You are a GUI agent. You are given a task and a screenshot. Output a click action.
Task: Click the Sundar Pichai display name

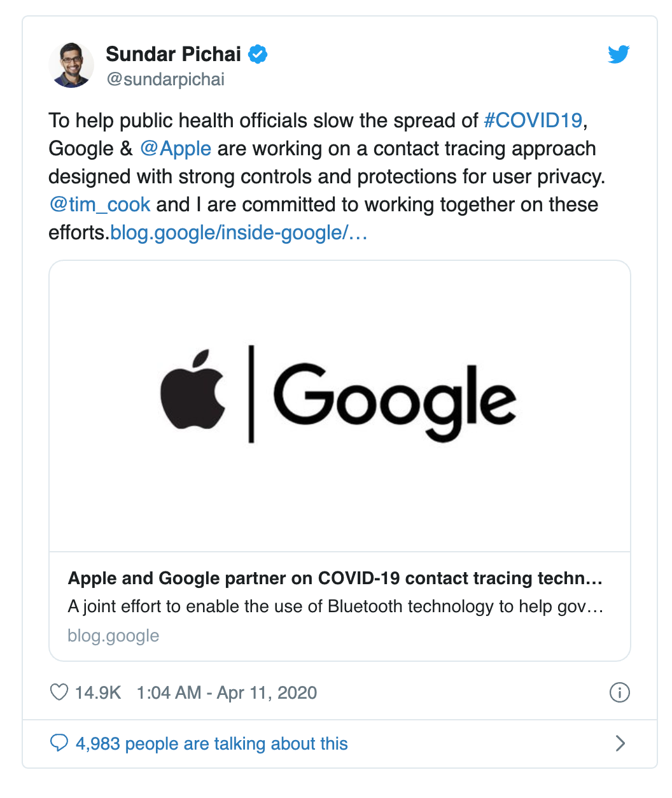[x=173, y=55]
